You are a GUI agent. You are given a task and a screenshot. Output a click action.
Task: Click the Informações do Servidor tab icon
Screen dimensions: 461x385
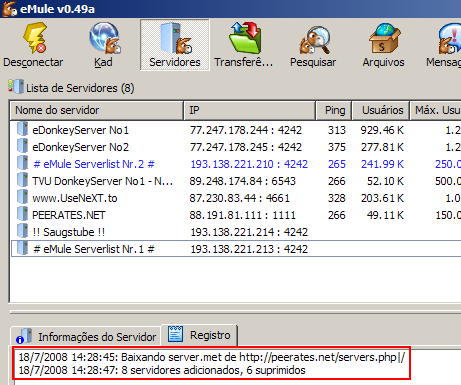tap(24, 336)
